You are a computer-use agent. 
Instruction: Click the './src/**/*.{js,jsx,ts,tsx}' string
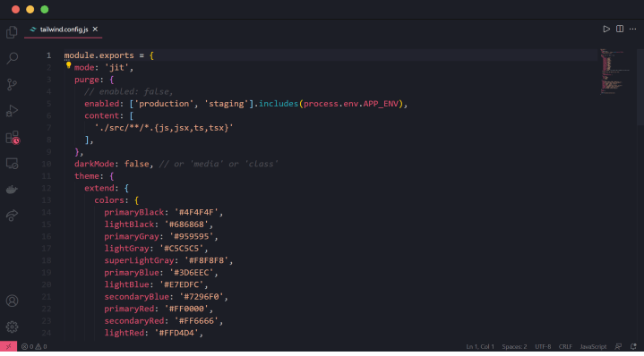[164, 128]
